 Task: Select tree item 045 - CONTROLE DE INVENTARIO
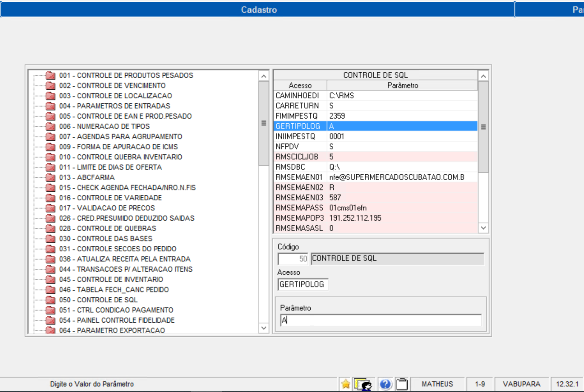[111, 279]
